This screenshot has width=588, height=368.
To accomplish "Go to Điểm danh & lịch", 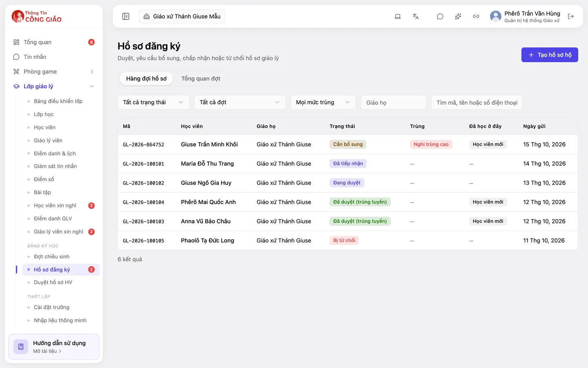I will click(61, 153).
